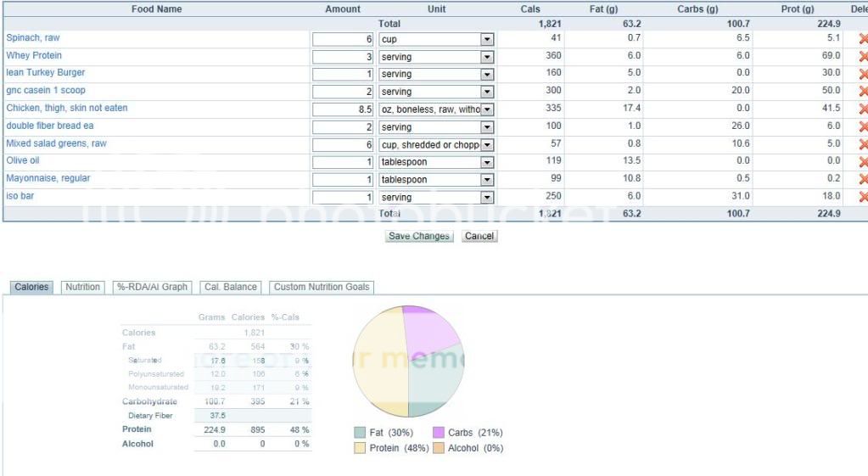Switch to the Nutrition tab
Screen dimensions: 868x476
[x=83, y=288]
